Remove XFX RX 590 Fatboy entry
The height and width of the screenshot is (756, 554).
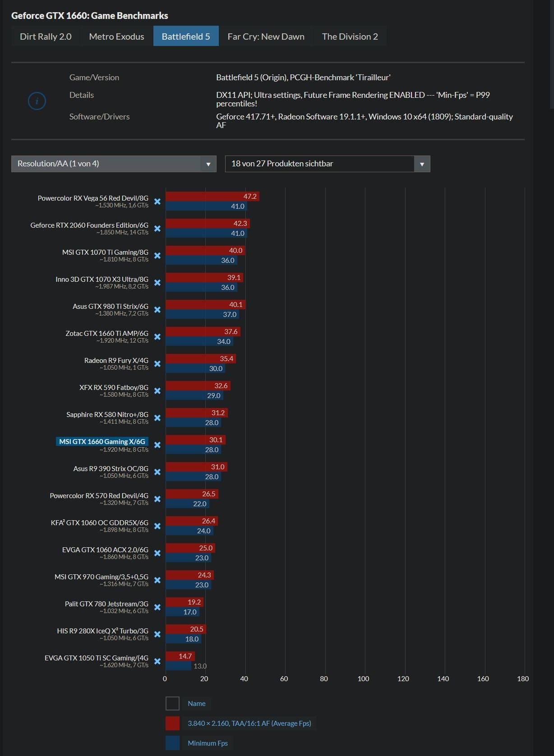(x=157, y=391)
